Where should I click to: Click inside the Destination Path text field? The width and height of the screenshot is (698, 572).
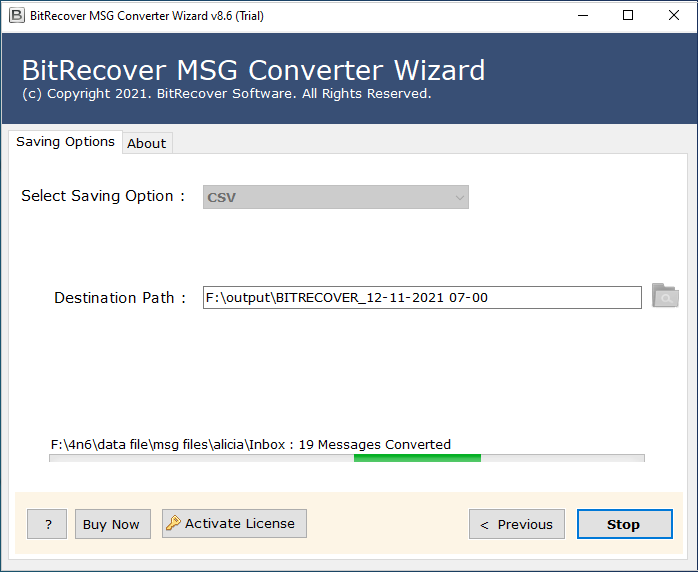click(x=421, y=297)
